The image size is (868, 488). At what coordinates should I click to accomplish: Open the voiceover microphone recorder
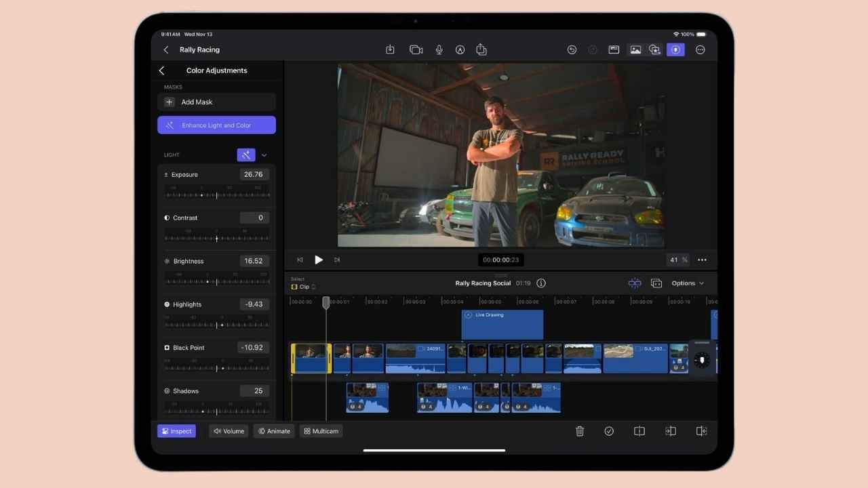439,49
